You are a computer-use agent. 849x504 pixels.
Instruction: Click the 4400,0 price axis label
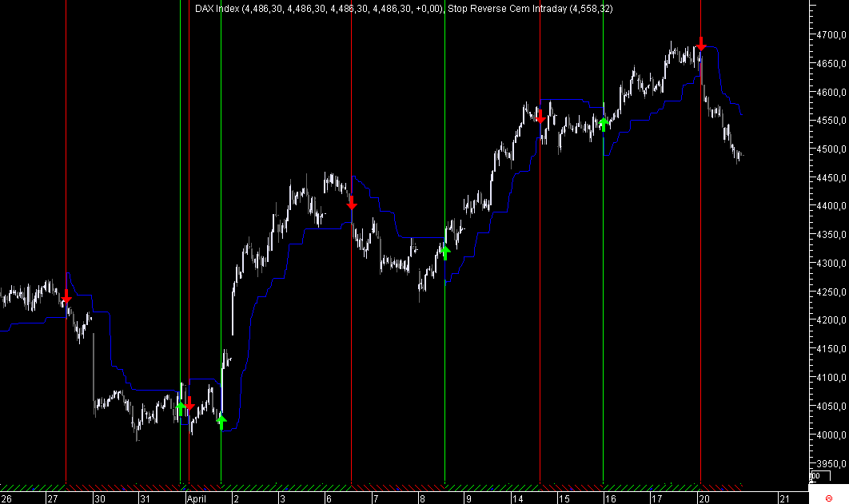831,206
